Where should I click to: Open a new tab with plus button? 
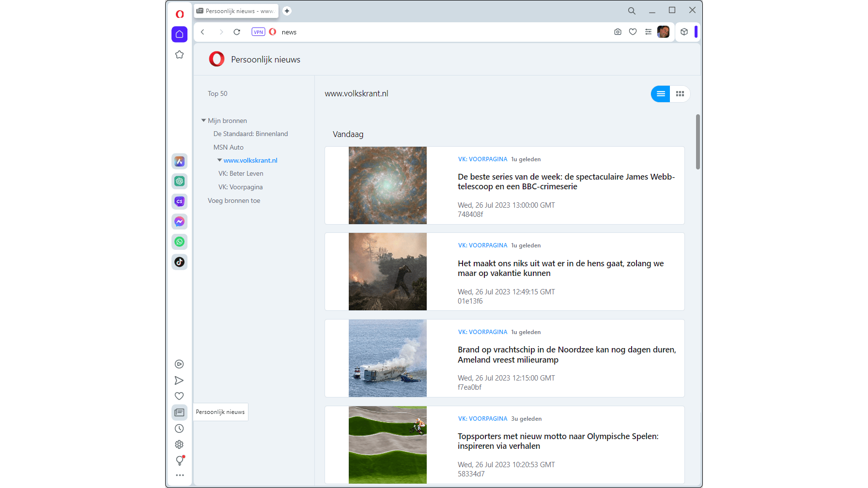click(287, 11)
